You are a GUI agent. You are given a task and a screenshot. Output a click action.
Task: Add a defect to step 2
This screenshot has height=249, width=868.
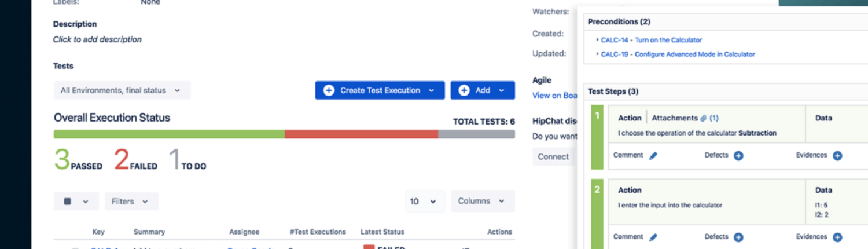[x=738, y=237]
